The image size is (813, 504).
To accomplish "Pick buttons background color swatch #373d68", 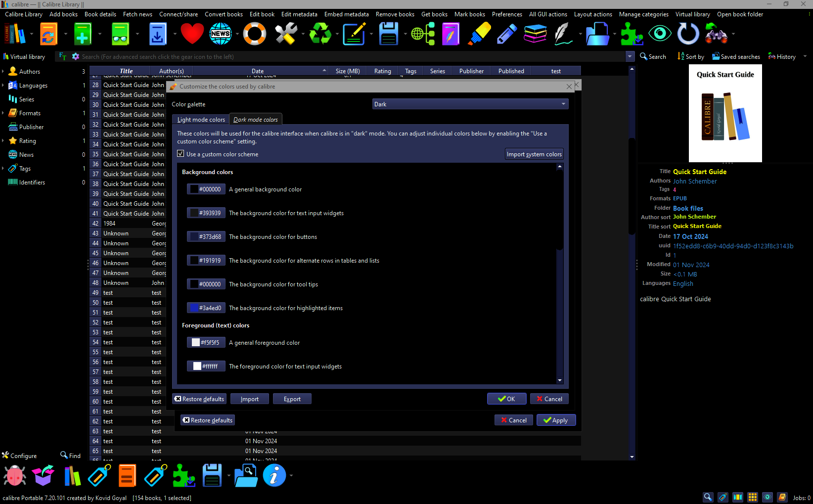I will coord(206,236).
